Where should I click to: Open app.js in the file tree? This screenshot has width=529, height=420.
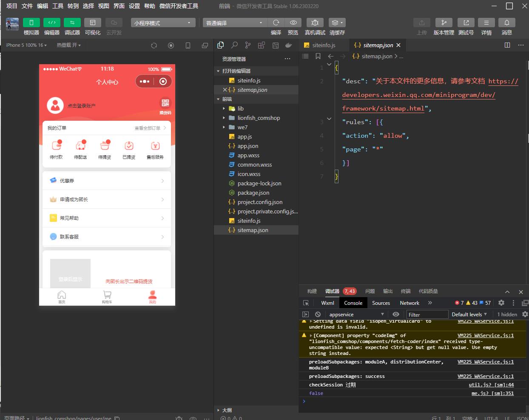pyautogui.click(x=256, y=136)
